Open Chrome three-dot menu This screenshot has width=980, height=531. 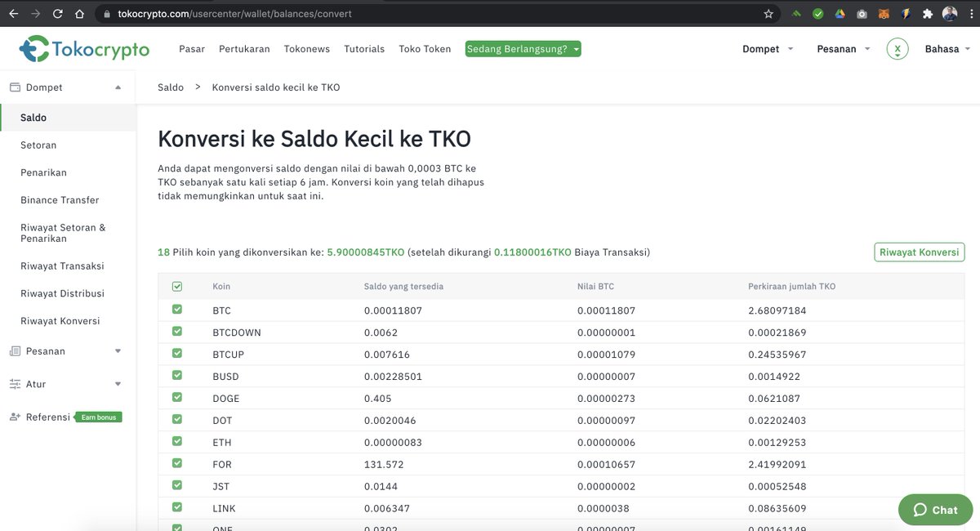tap(970, 14)
